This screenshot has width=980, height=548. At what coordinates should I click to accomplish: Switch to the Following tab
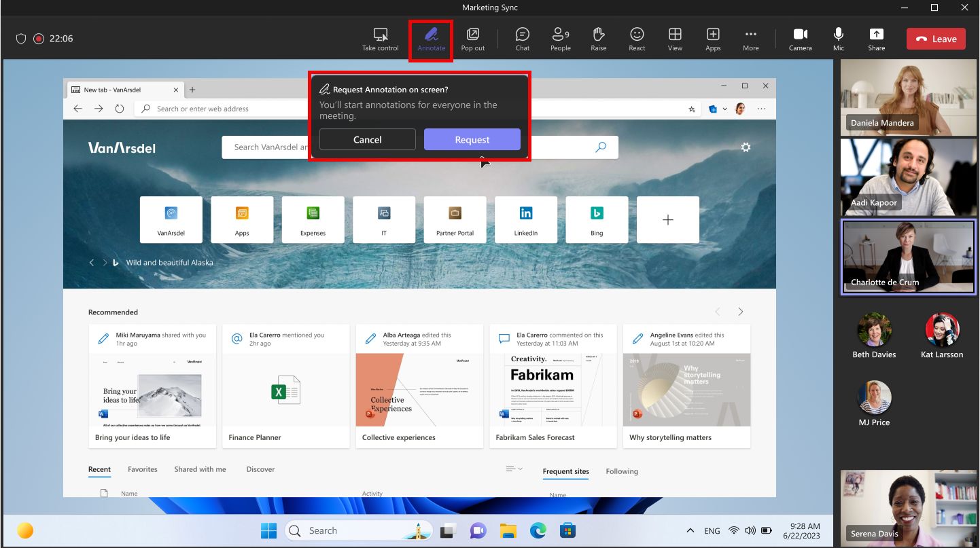622,471
